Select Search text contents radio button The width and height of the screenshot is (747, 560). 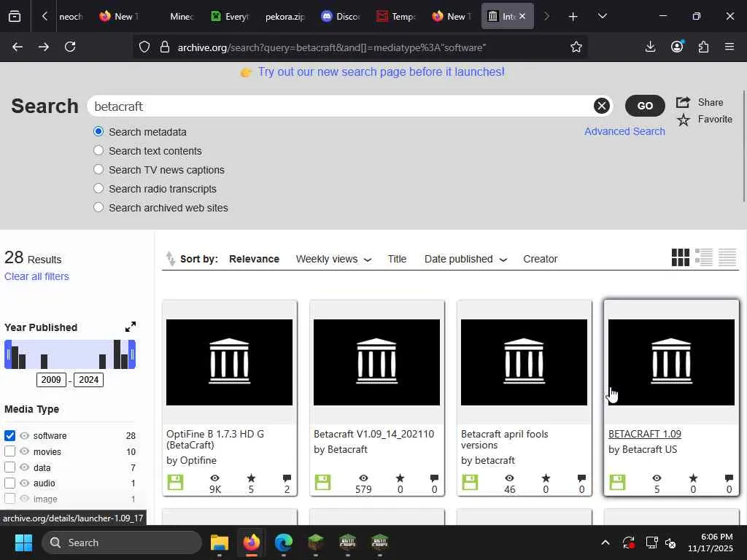98,151
